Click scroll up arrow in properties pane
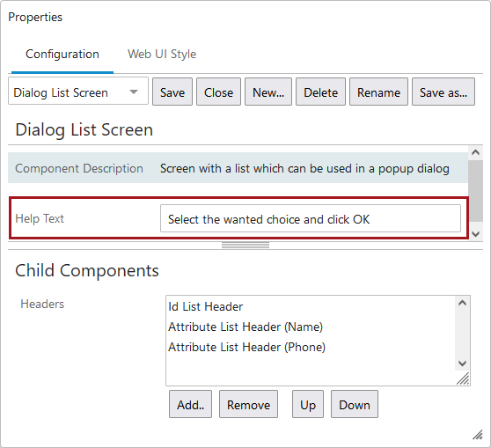This screenshot has height=448, width=491. [x=475, y=152]
